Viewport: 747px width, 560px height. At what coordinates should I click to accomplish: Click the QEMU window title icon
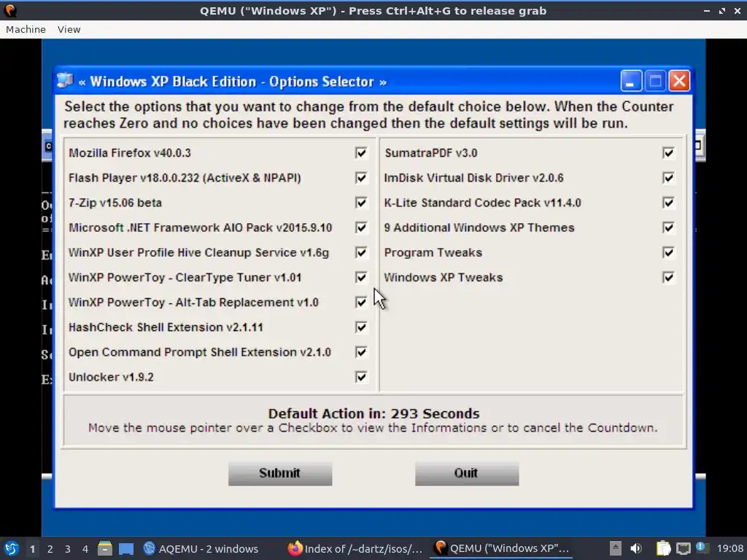(x=10, y=10)
